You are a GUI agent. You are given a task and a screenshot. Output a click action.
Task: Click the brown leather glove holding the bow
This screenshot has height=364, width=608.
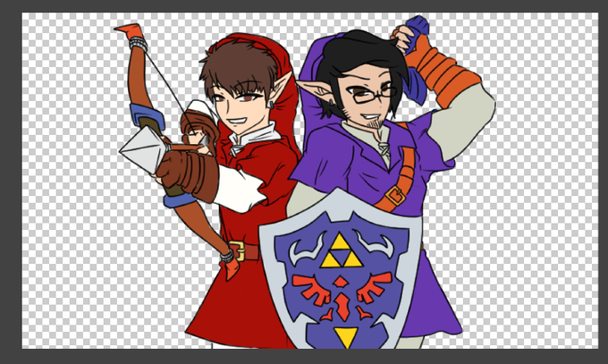187,175
